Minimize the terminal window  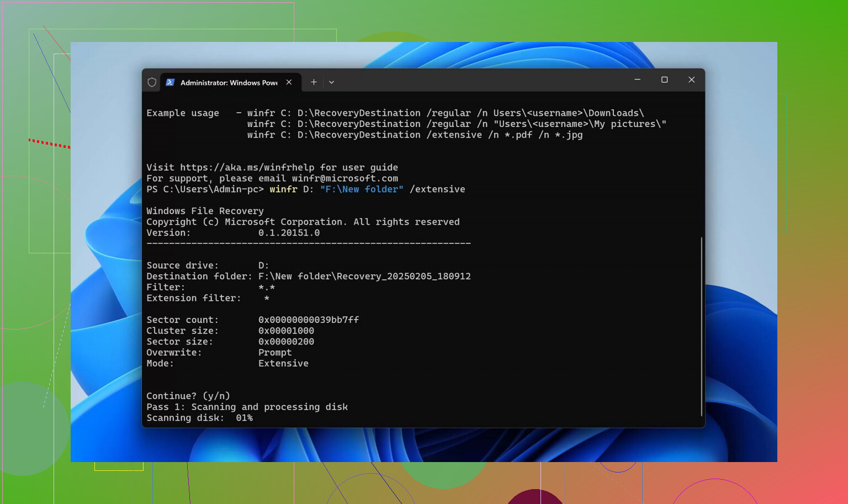coord(637,80)
